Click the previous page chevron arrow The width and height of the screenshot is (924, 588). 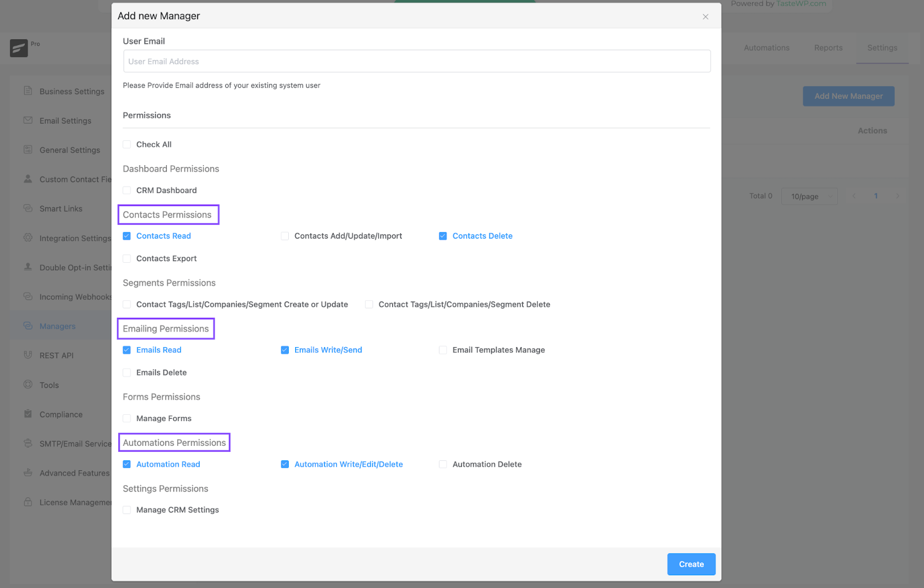pos(854,196)
